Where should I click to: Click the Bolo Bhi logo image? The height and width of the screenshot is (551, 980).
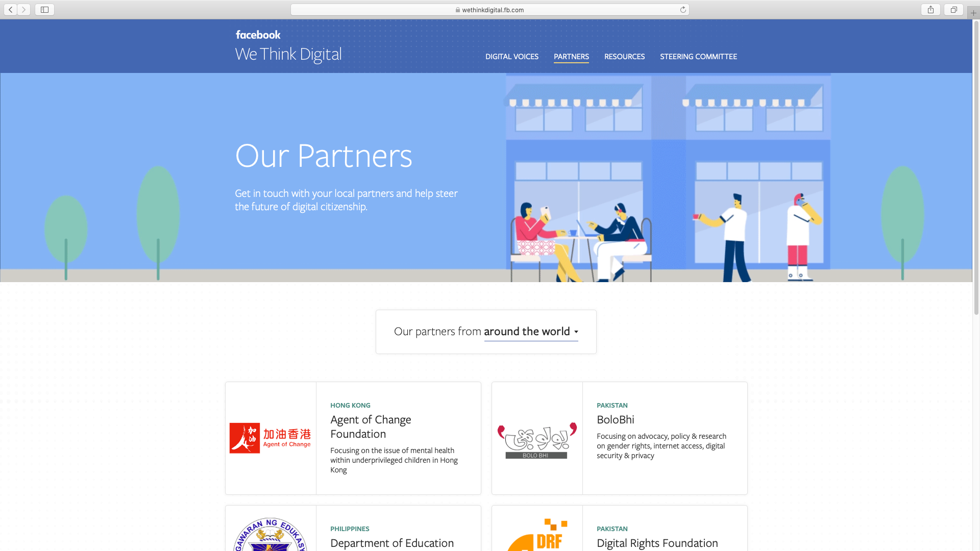pyautogui.click(x=537, y=441)
